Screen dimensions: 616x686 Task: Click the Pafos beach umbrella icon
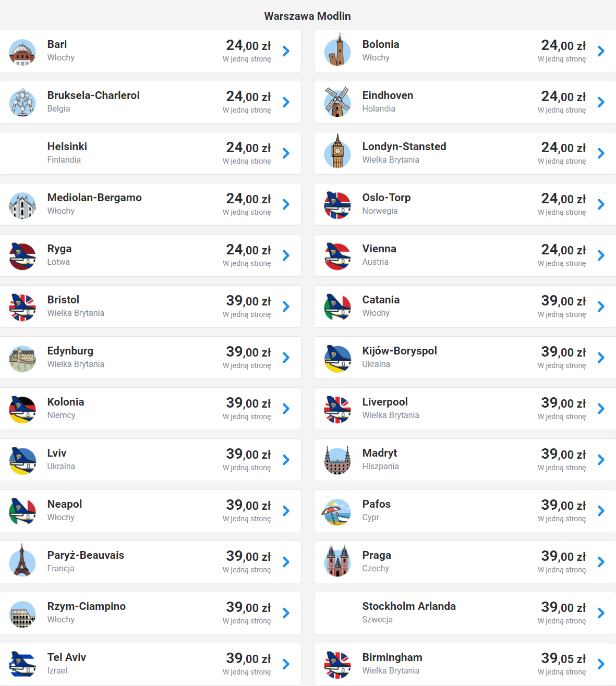tap(336, 511)
